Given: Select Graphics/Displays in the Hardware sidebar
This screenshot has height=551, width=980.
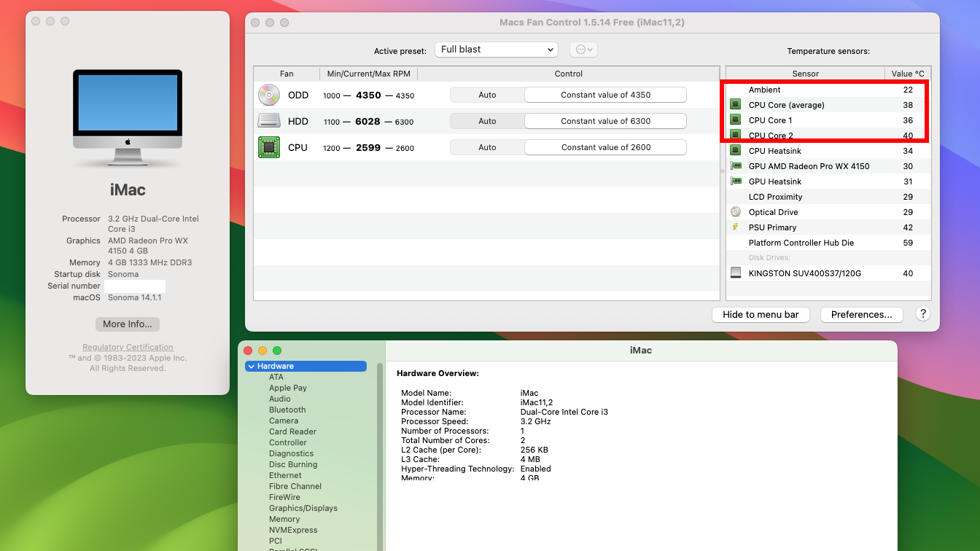Looking at the screenshot, I should pyautogui.click(x=303, y=508).
